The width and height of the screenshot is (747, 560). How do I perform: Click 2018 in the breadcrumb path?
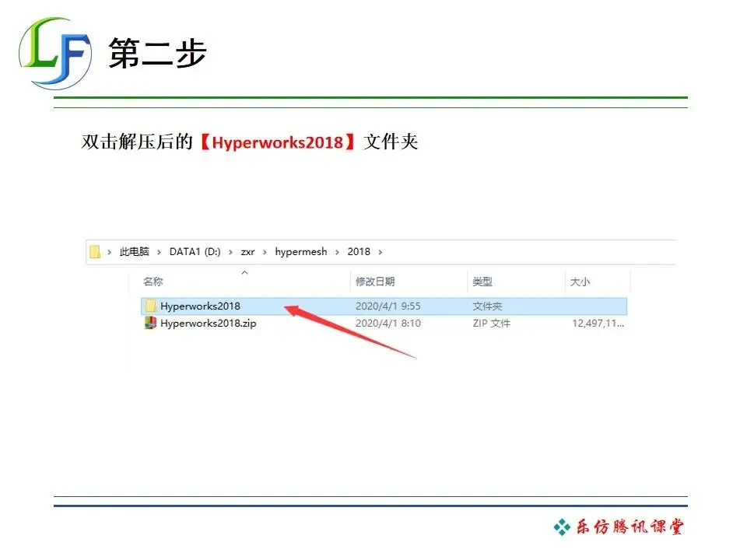(359, 251)
